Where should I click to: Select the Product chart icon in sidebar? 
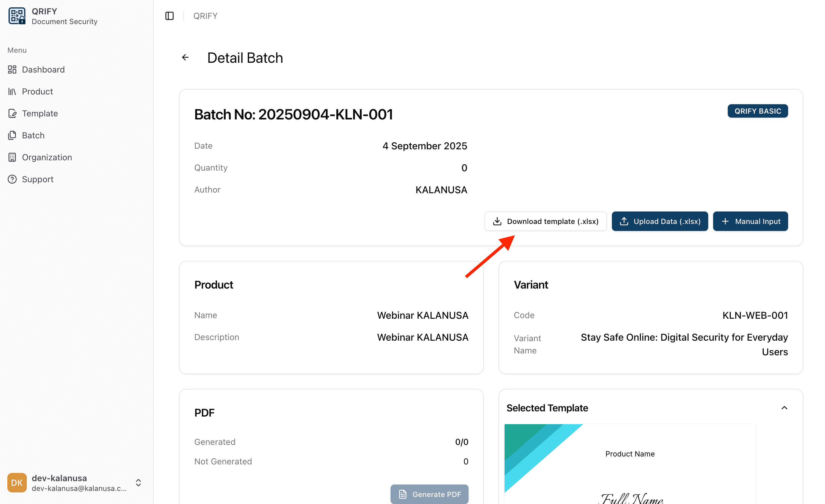click(x=12, y=91)
